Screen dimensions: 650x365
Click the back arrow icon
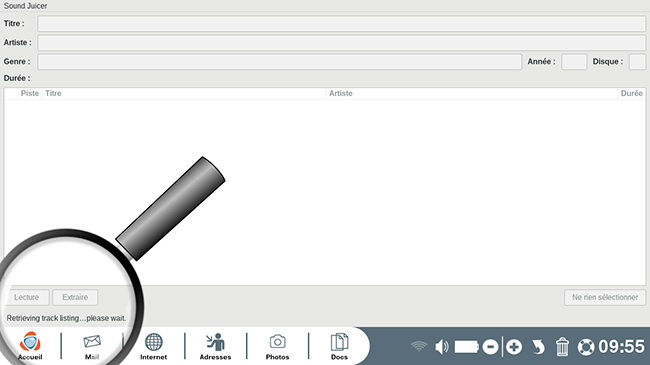pos(538,347)
